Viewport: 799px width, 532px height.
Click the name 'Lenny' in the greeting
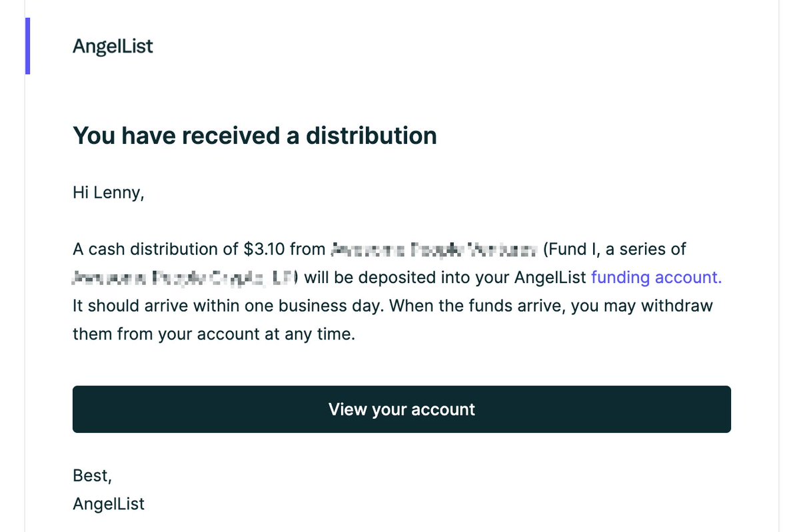coord(119,192)
